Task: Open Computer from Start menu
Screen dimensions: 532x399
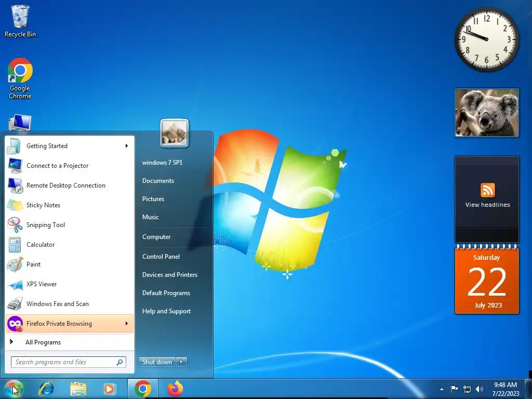Action: [x=156, y=237]
